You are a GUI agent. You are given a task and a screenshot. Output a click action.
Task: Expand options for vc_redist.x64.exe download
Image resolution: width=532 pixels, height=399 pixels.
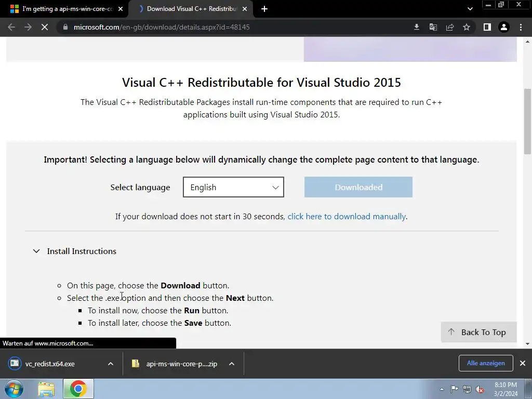tap(111, 364)
